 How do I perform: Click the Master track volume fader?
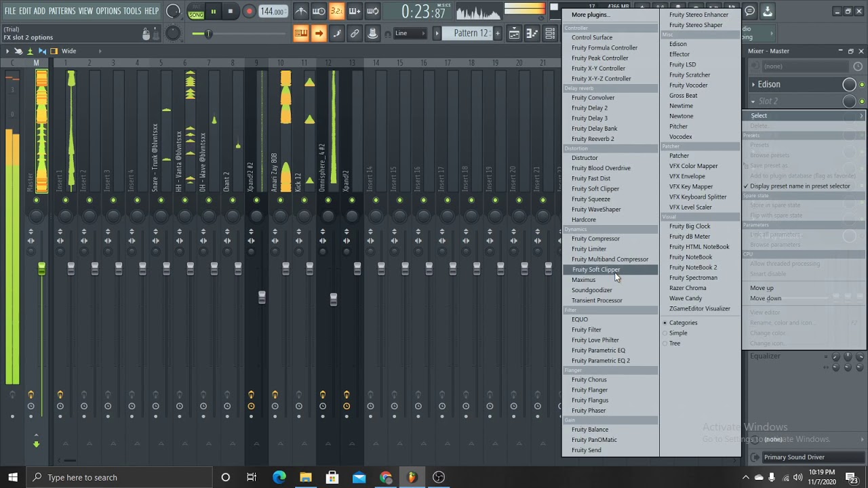[x=41, y=269]
